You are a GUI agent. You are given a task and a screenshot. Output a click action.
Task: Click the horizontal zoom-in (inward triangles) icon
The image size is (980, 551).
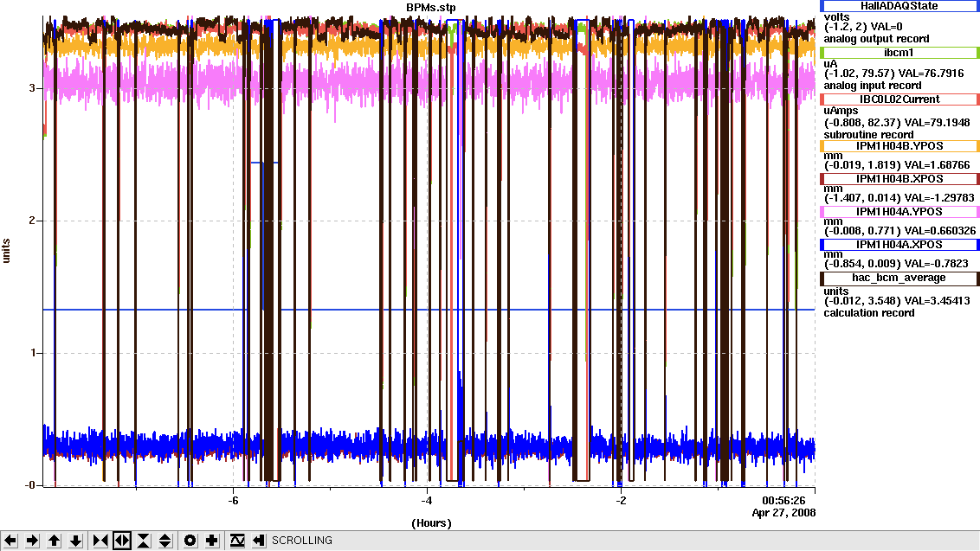pos(100,541)
